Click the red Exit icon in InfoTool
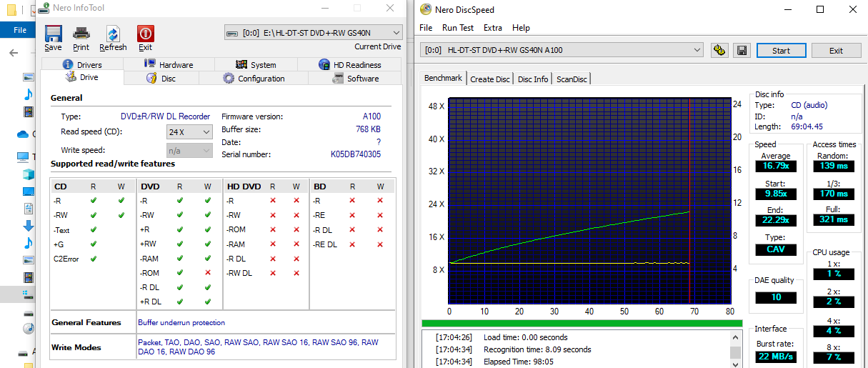The image size is (868, 368). [145, 38]
